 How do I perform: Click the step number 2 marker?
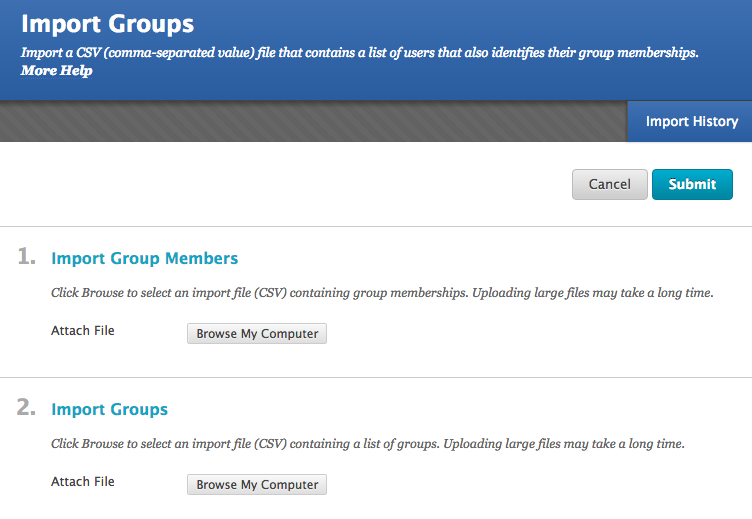(26, 407)
